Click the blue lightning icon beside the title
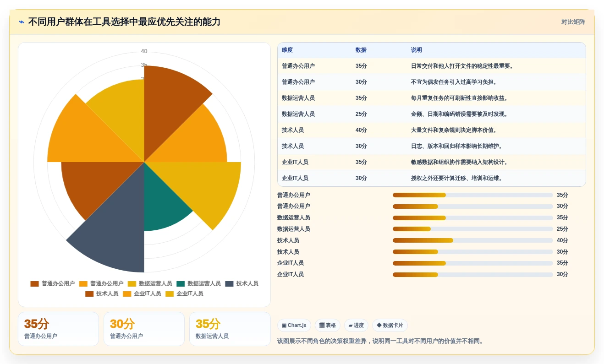The width and height of the screenshot is (604, 364). point(22,22)
